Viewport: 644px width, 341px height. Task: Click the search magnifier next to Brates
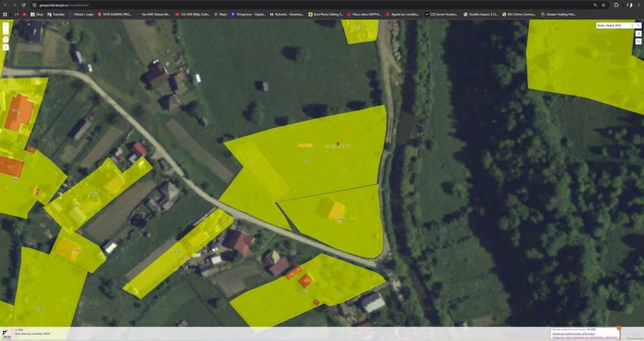coord(638,26)
